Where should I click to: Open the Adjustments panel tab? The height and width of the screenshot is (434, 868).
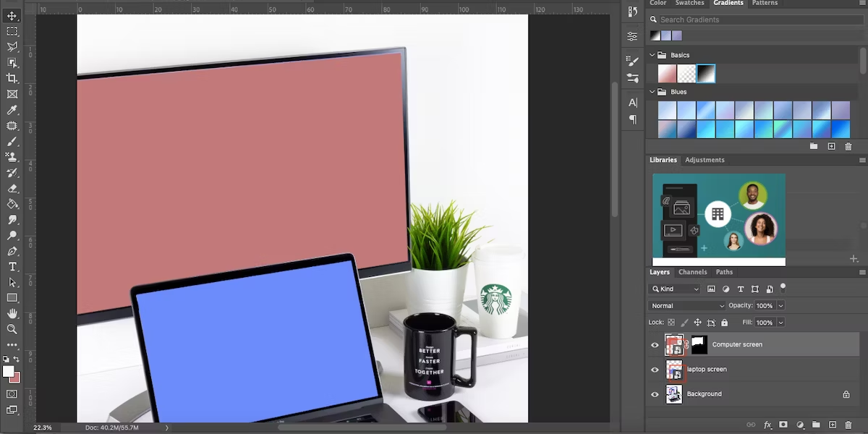click(x=705, y=160)
